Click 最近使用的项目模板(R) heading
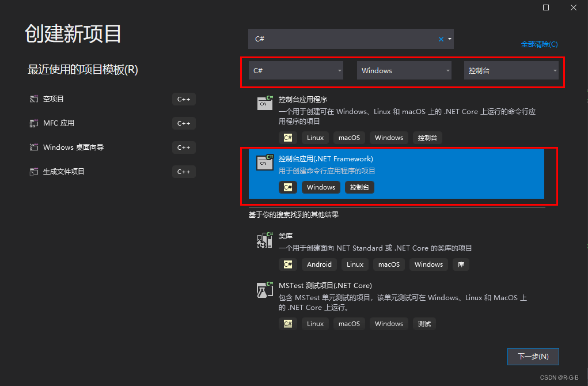The width and height of the screenshot is (588, 386). coord(83,69)
